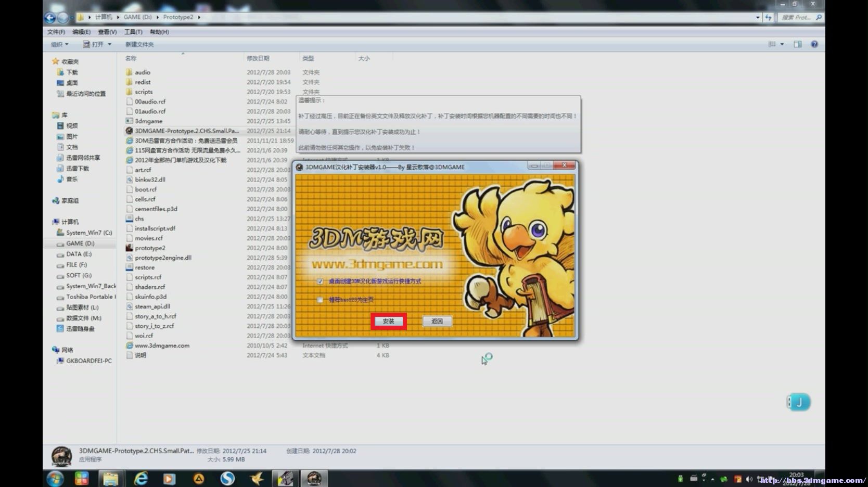The height and width of the screenshot is (487, 868).
Task: Open 视频 library in sidebar
Action: coord(72,125)
